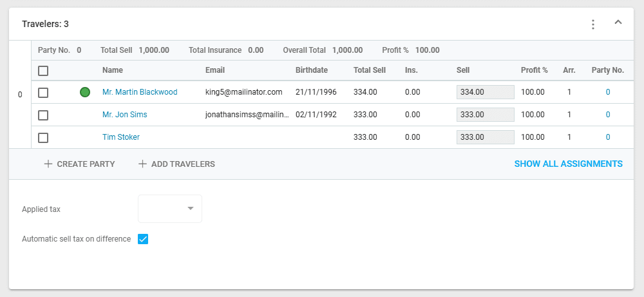
Task: Click the Total Insurance 0.00 summary
Action: 226,50
